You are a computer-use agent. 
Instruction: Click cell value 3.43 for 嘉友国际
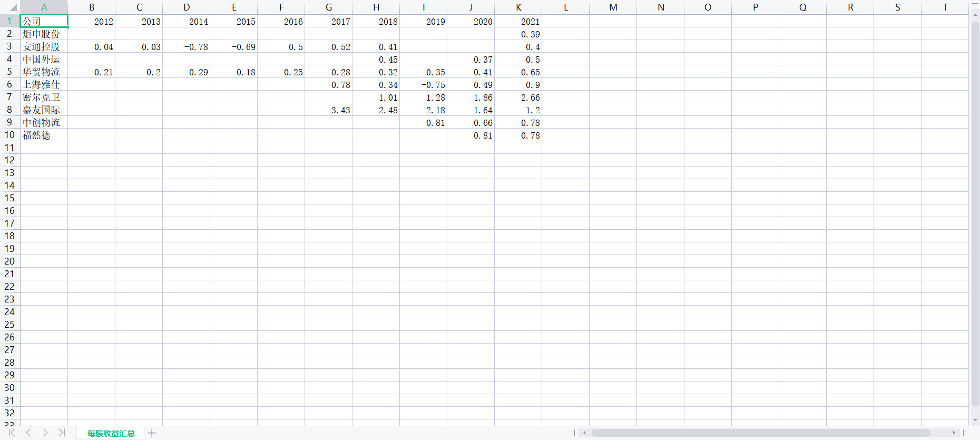(x=329, y=110)
